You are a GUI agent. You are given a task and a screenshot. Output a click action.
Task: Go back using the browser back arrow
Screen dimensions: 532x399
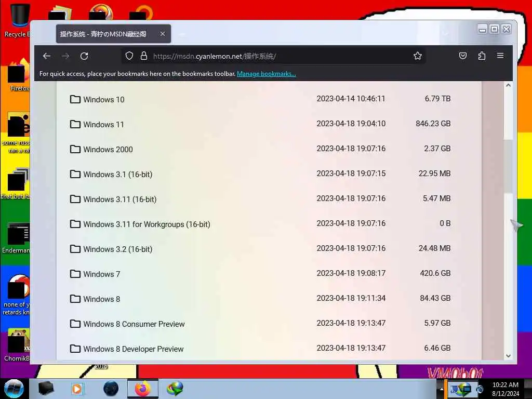[x=47, y=56]
